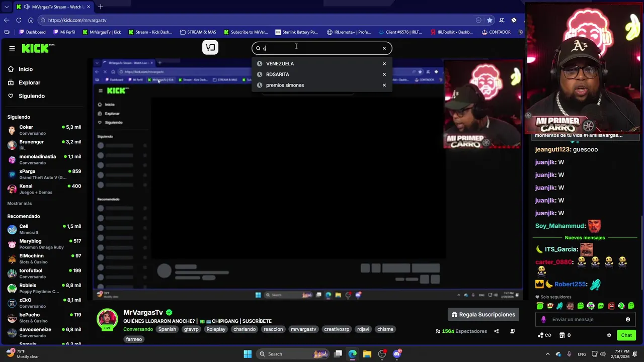
Task: Click the Conversando category link
Action: [138, 329]
